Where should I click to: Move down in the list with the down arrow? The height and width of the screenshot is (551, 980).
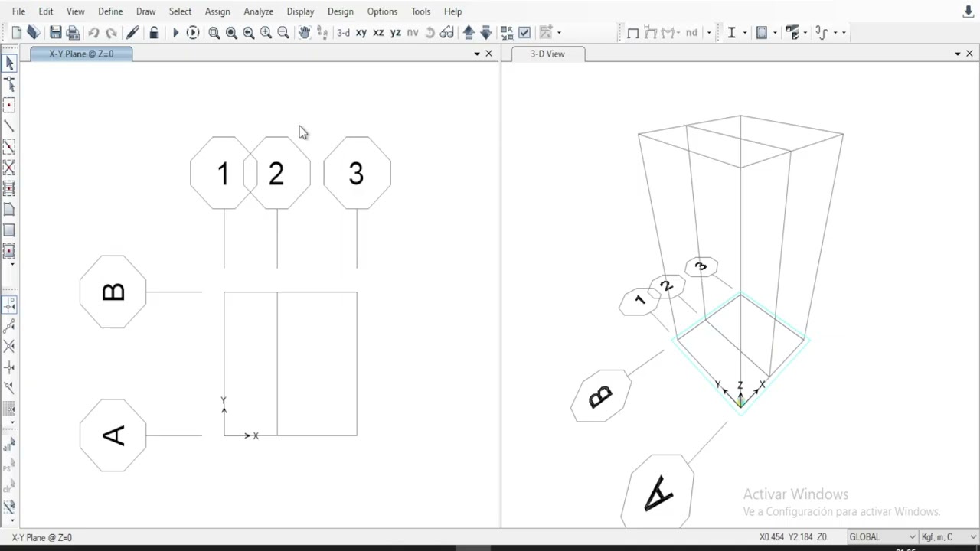pos(485,32)
